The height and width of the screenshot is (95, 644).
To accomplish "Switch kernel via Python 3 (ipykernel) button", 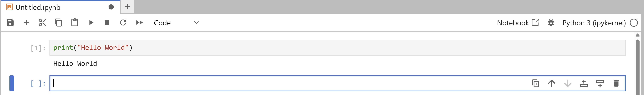I will coord(594,23).
